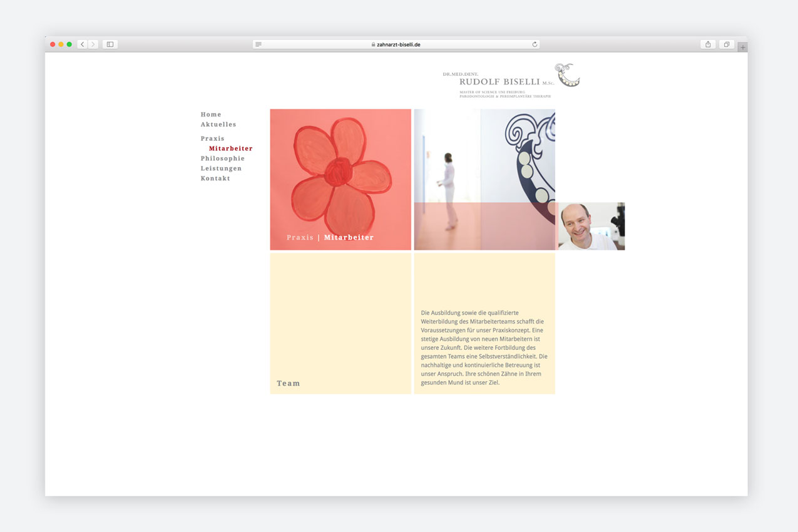Minimize window with the yellow button
The height and width of the screenshot is (532, 798).
[x=61, y=44]
